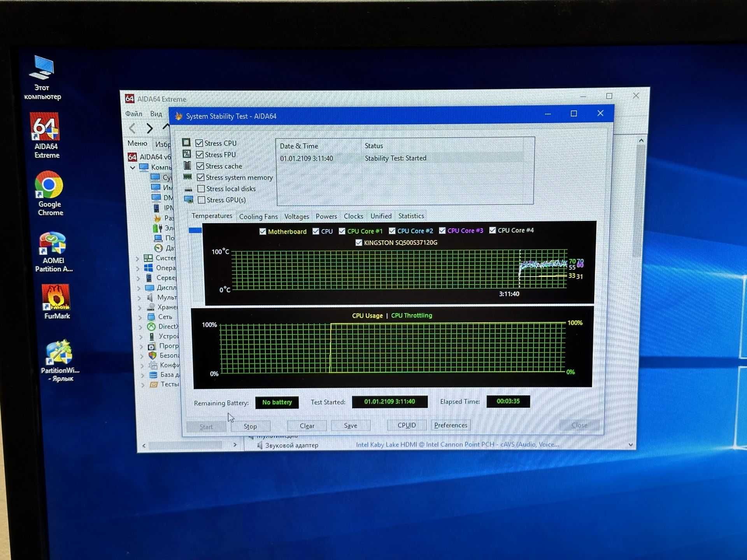
Task: Click the AIDA64 Extreme title bar logo
Action: 130,99
